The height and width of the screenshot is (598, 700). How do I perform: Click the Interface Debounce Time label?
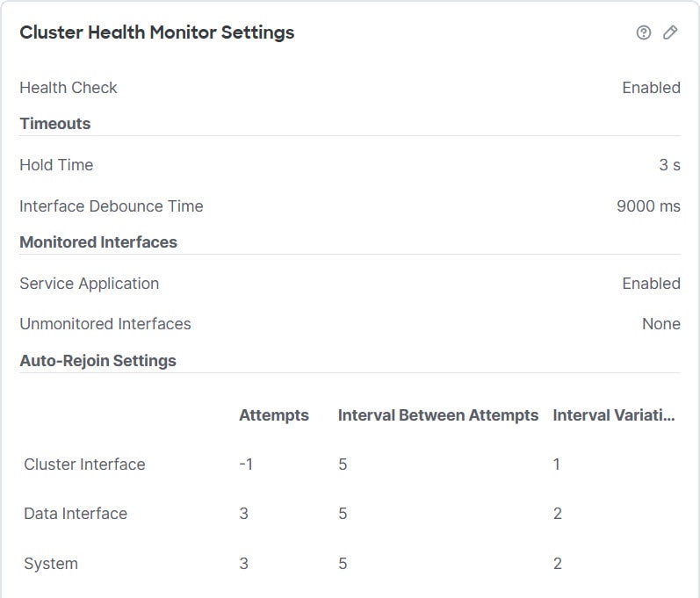[x=112, y=206]
